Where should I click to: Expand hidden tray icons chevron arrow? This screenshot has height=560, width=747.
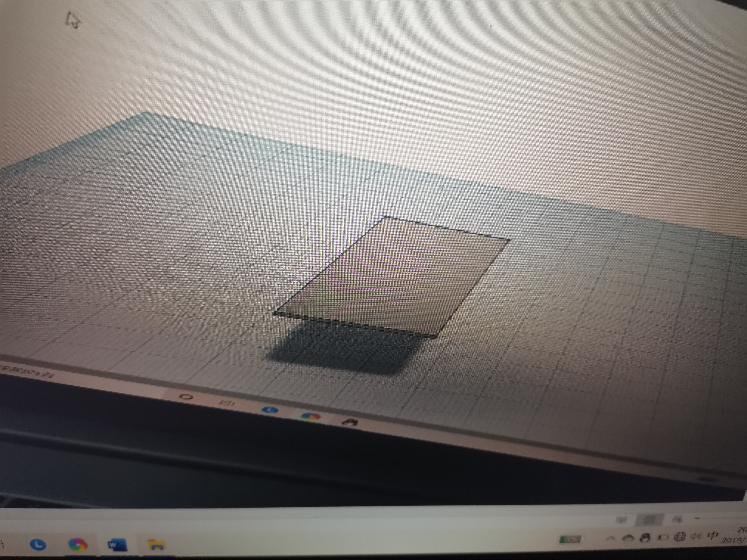[x=610, y=538]
